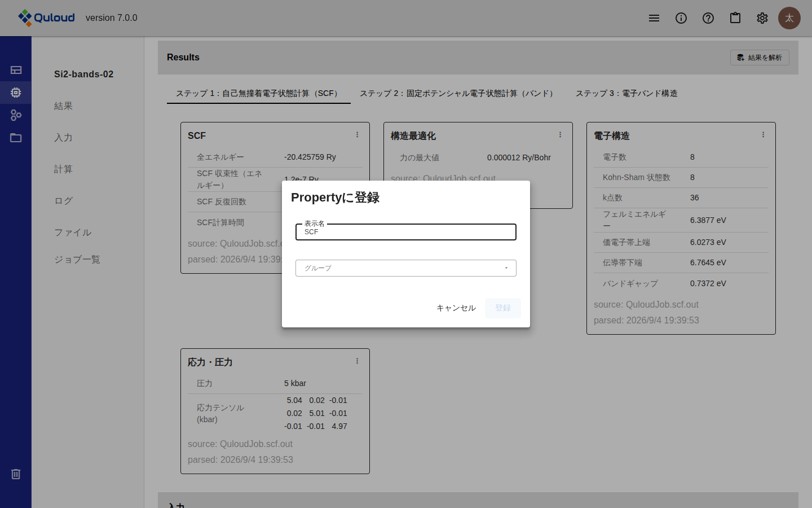Viewport: 812px width, 508px height.
Task: Click the 力の最大値 value 0.000012 Ry/Bohr
Action: point(519,157)
